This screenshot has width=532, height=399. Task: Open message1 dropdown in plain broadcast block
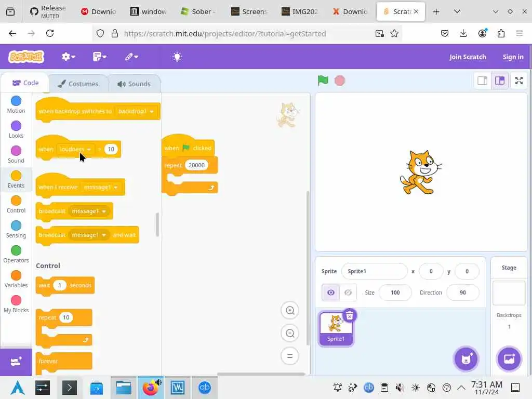tap(89, 211)
